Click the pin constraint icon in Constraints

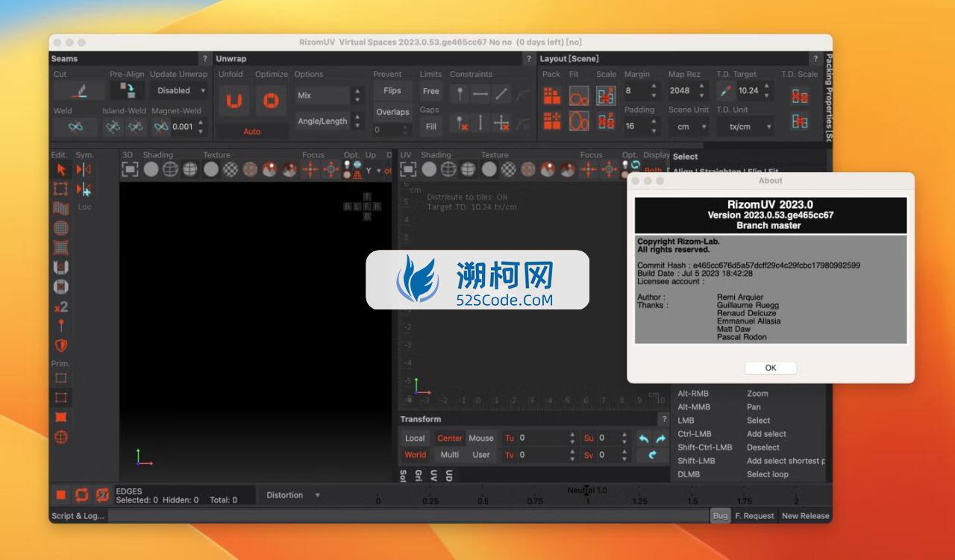[460, 93]
